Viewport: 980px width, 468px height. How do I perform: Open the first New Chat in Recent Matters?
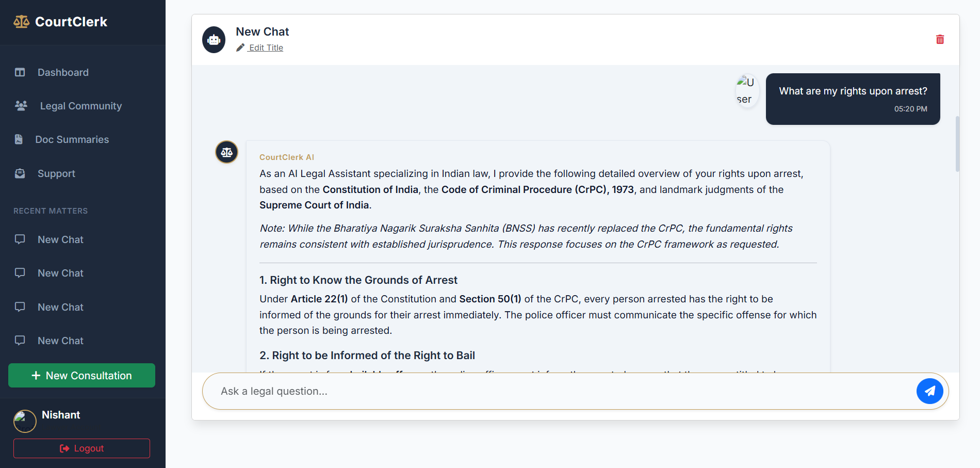60,239
